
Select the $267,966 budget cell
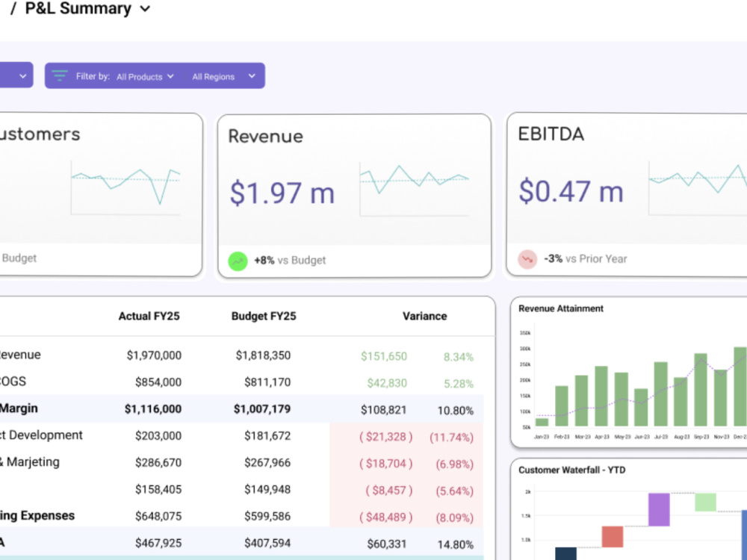pyautogui.click(x=267, y=462)
